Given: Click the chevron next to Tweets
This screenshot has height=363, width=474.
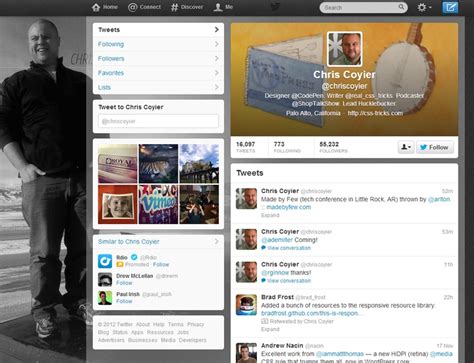Looking at the screenshot, I should [x=217, y=30].
